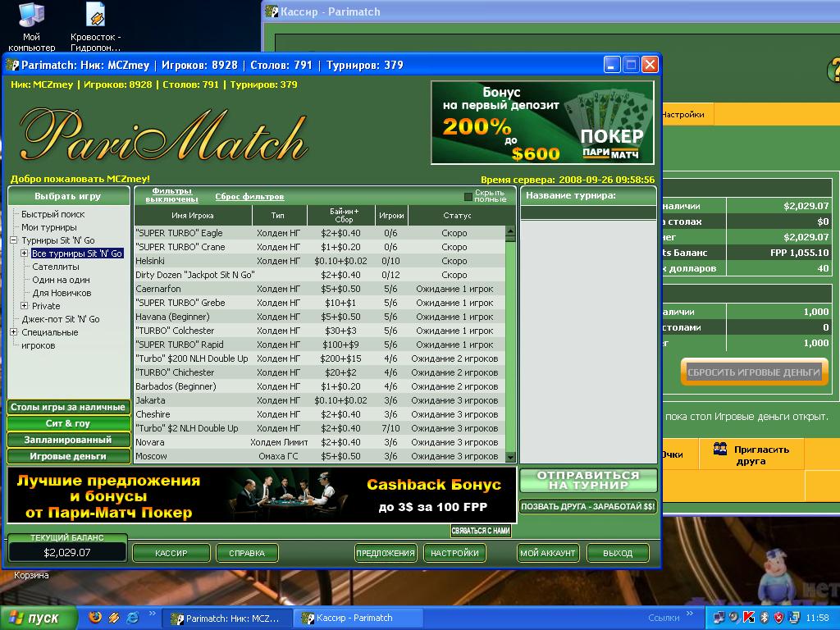Viewport: 840px width, 630px height.
Task: Click the Пригласить друга people icon
Action: click(x=720, y=448)
